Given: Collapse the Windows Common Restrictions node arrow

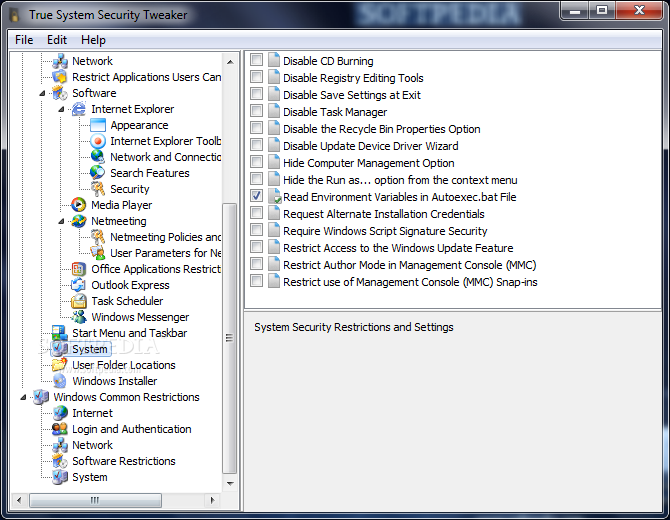Looking at the screenshot, I should (24, 397).
